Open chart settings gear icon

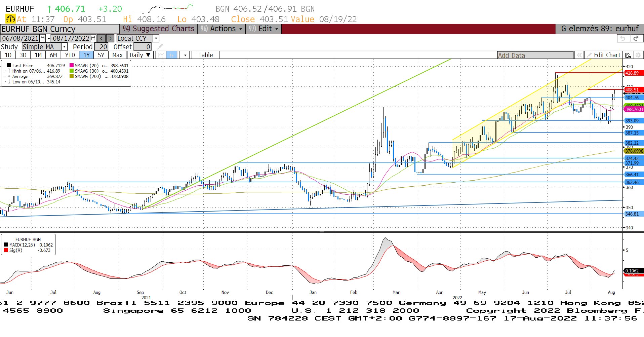pos(638,55)
